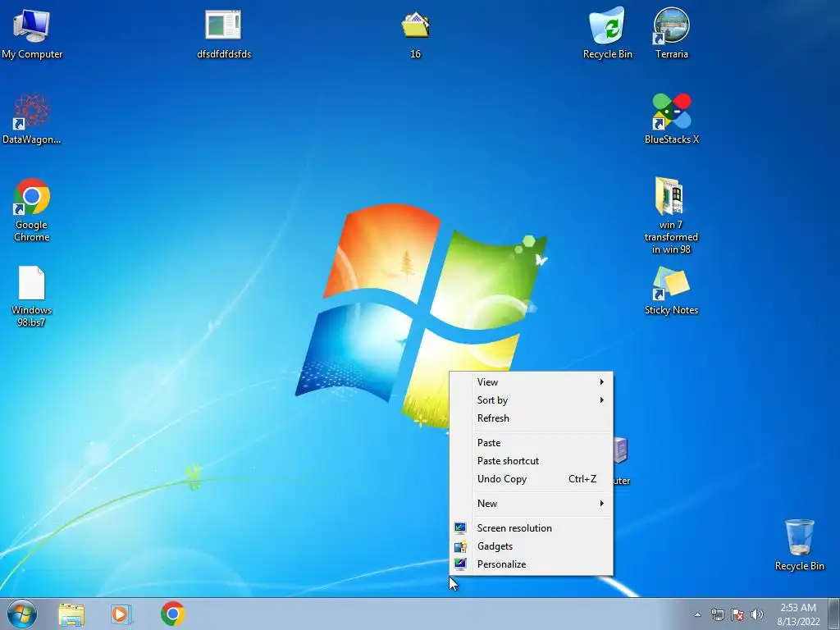
Task: Select the dfsdfdfdsfds desktop icon
Action: (223, 33)
